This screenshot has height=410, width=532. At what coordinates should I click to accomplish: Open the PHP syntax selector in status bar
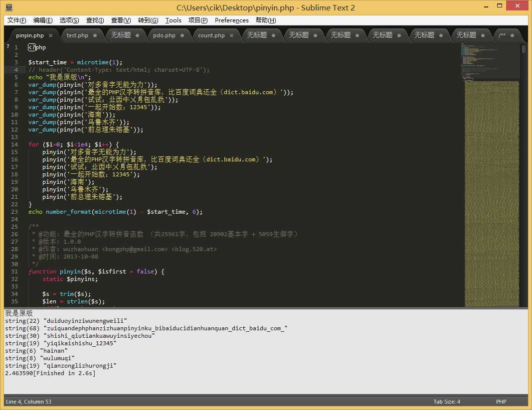tap(501, 402)
